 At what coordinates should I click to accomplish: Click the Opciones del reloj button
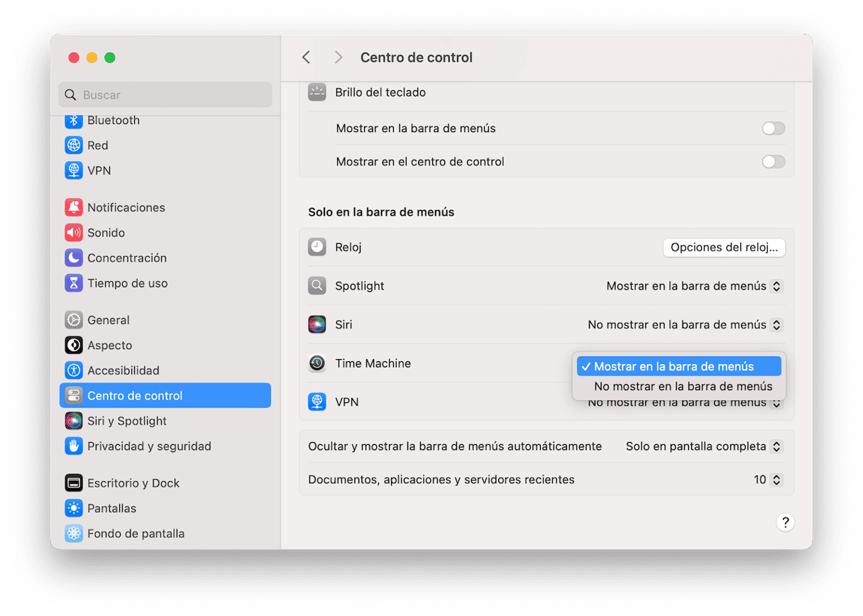(724, 248)
